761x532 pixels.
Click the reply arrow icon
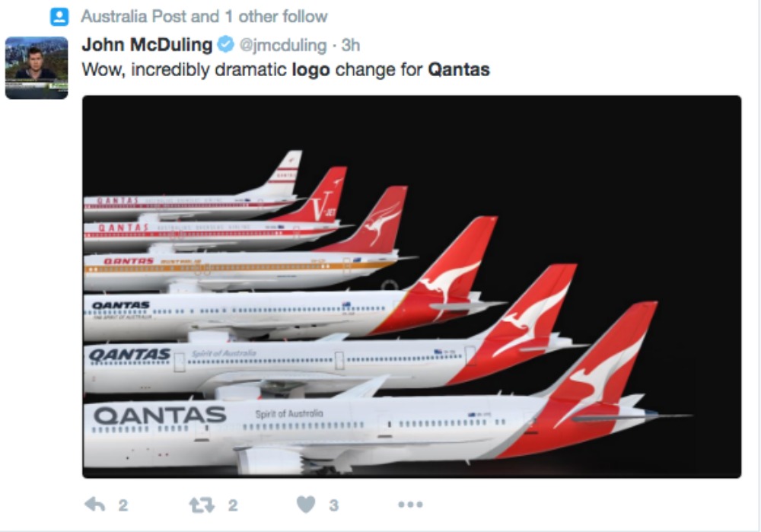pyautogui.click(x=94, y=505)
